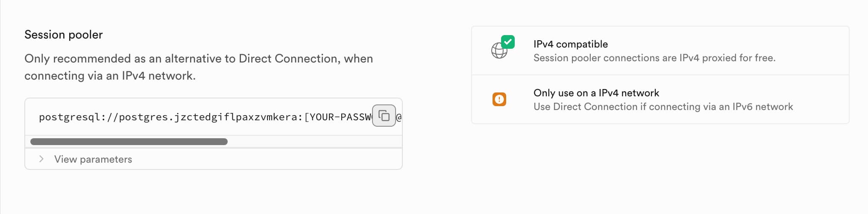Click the Only use on a IPv4 network title
Image resolution: width=868 pixels, height=214 pixels.
(x=596, y=93)
